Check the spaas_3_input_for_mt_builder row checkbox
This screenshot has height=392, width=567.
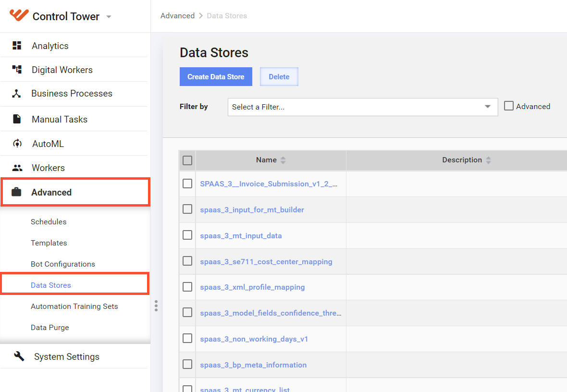pyautogui.click(x=187, y=209)
